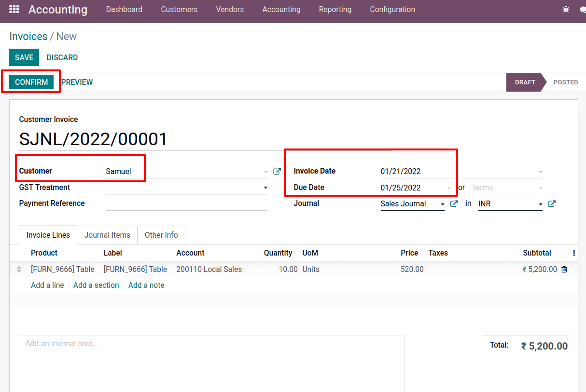Click the debug bug icon
Viewport: 586px width, 392px height.
(x=566, y=9)
